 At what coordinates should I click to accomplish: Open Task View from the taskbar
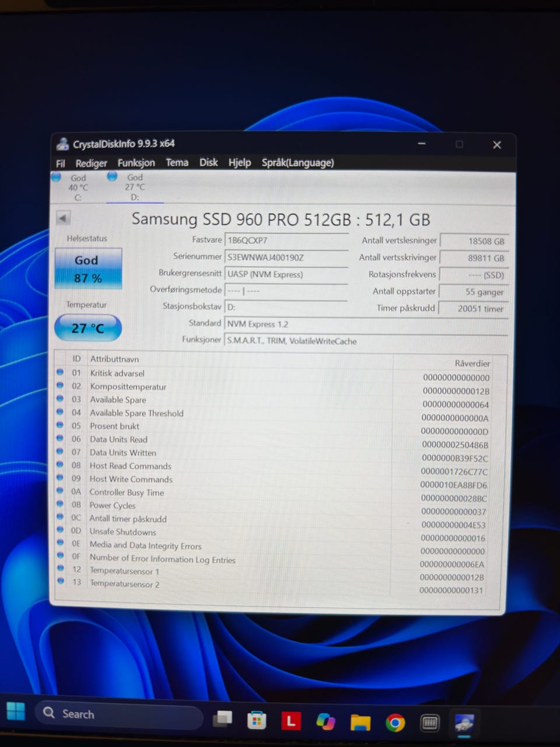[x=222, y=719]
